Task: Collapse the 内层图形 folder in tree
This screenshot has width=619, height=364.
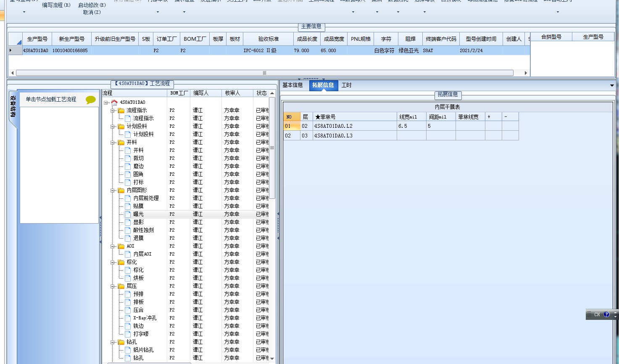Action: click(113, 190)
